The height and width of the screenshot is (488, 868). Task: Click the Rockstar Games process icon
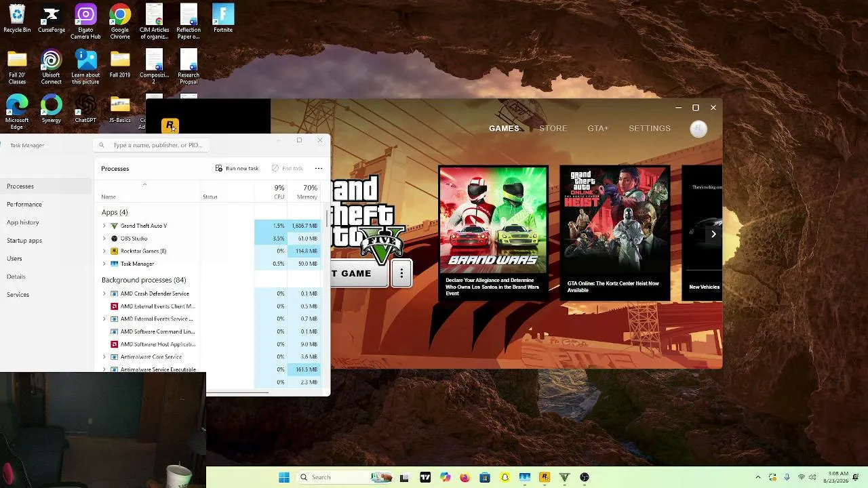point(114,251)
